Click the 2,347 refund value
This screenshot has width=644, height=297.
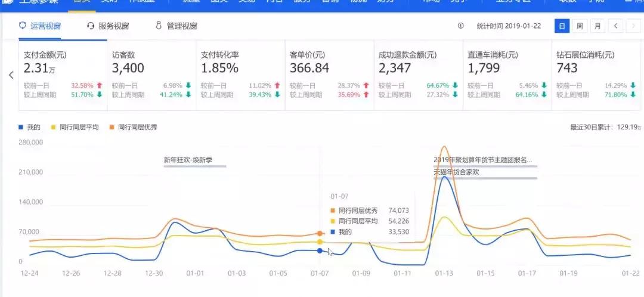[x=395, y=68]
